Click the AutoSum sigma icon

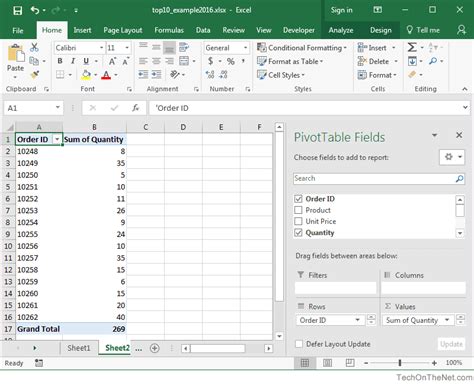[x=412, y=47]
